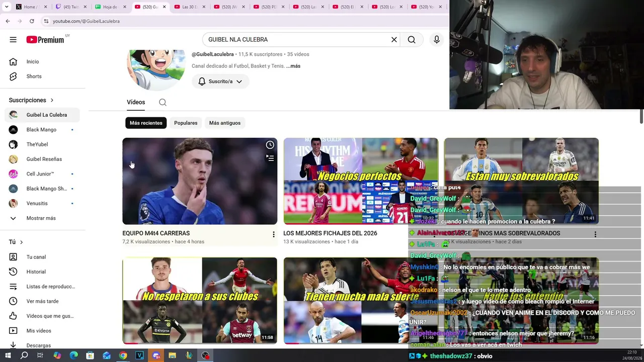Screen dimensions: 644x362
Task: Open Copilot from the taskbar
Action: [x=57, y=355]
